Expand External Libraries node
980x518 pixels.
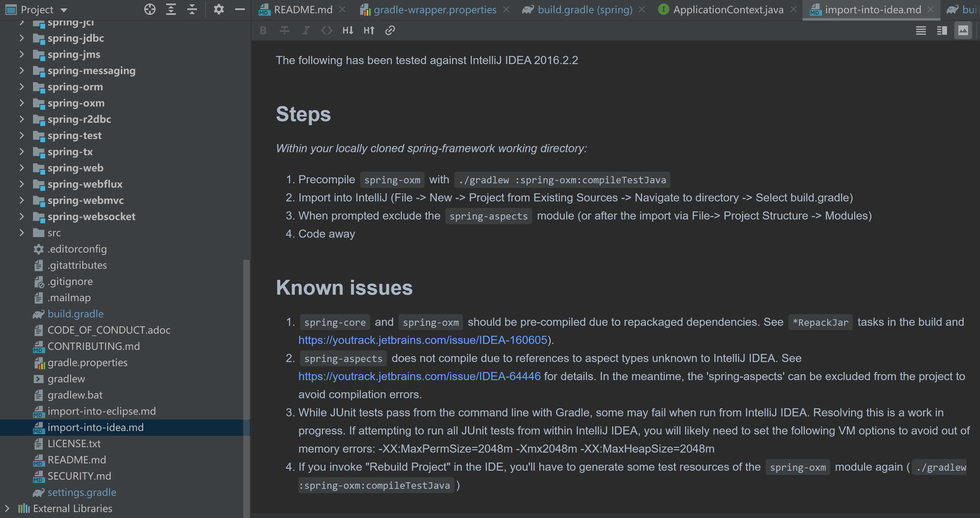coord(7,508)
